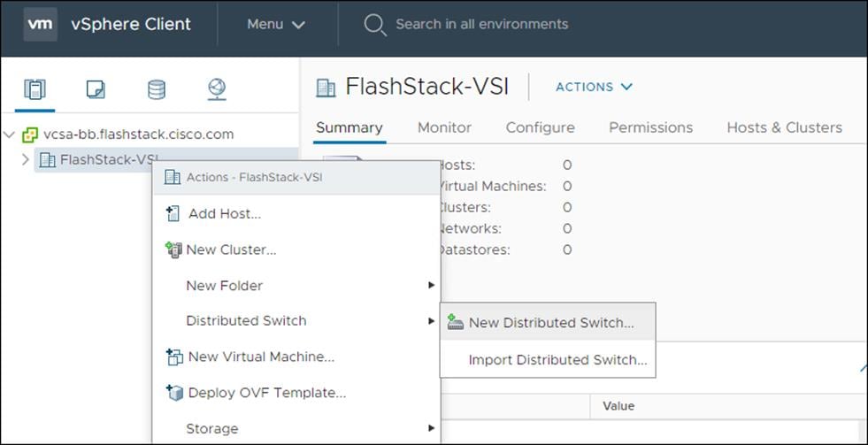Click the vSphere Client title
The image size is (868, 445).
(131, 25)
